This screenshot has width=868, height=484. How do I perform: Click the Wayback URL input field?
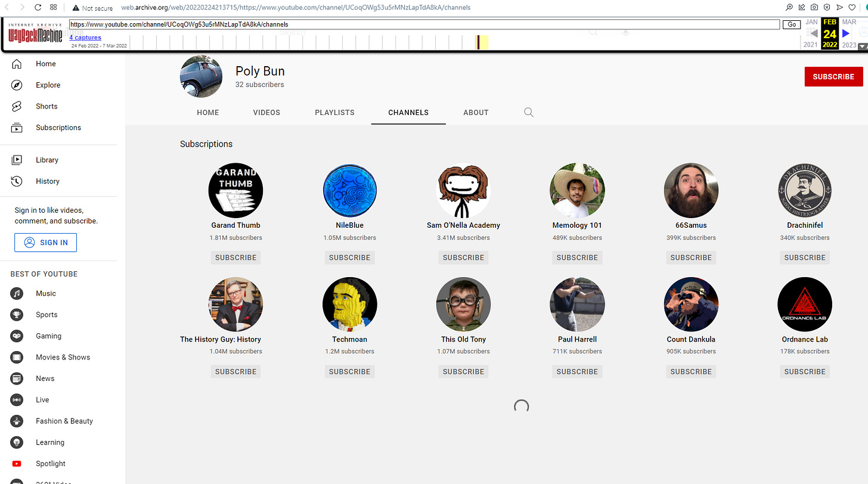pyautogui.click(x=424, y=24)
